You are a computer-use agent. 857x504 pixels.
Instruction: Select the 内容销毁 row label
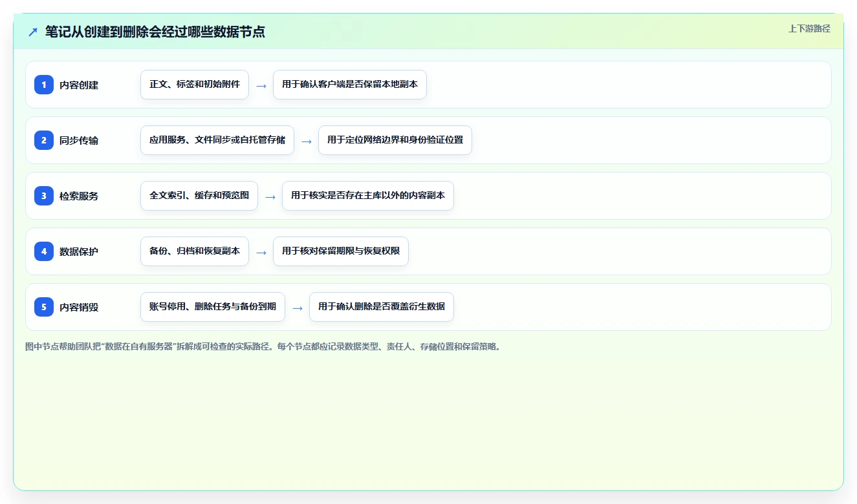pyautogui.click(x=79, y=307)
